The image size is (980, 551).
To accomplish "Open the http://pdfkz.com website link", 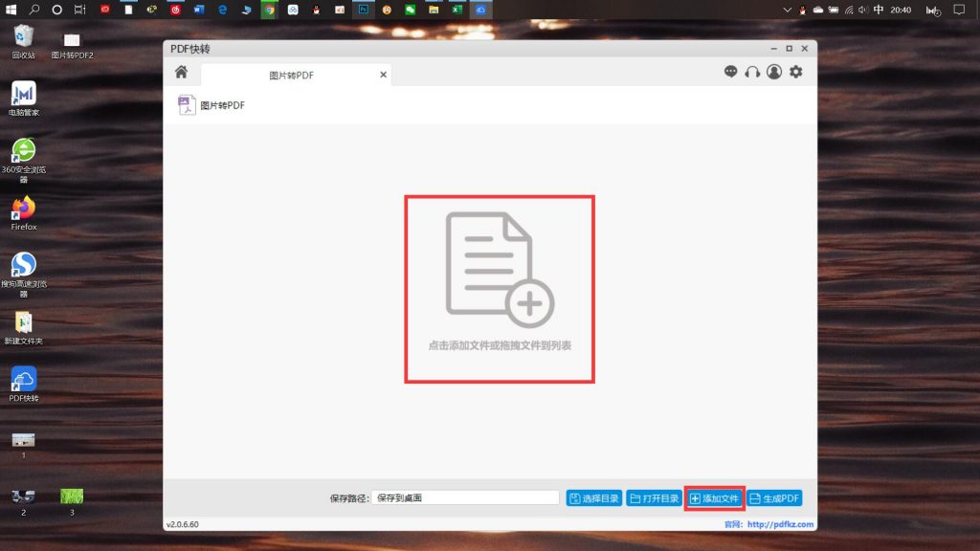I will pos(780,525).
